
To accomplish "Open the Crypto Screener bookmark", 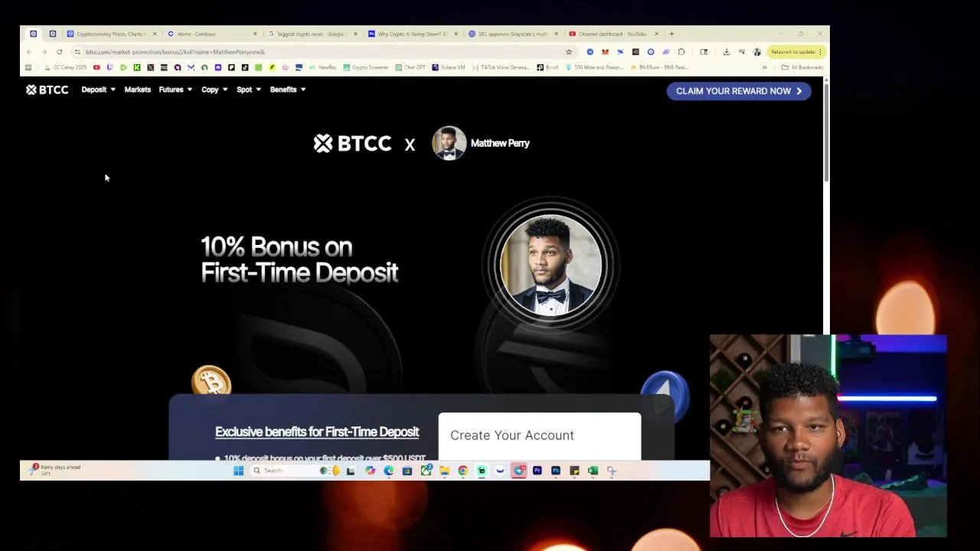I will click(x=365, y=67).
